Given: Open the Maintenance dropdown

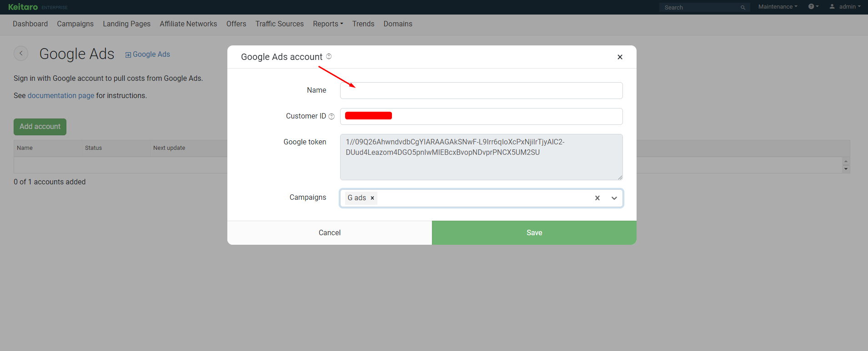Looking at the screenshot, I should [x=778, y=6].
